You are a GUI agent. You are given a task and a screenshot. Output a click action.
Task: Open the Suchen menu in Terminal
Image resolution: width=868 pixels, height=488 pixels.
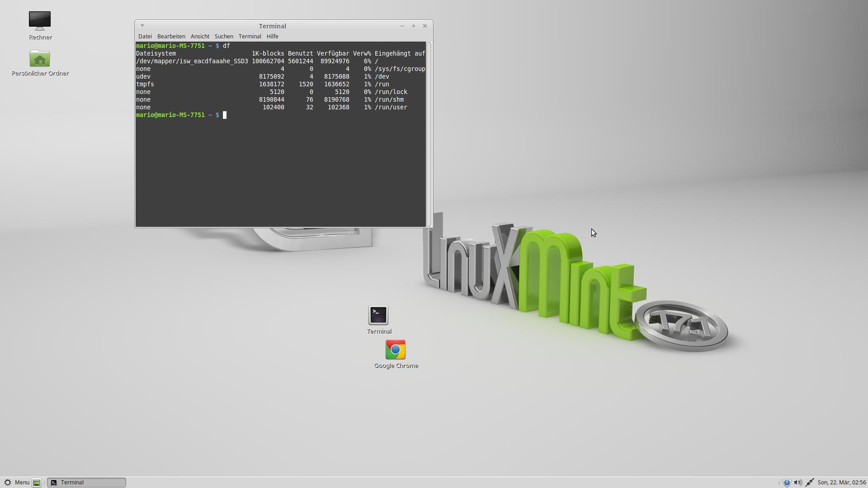pyautogui.click(x=224, y=36)
